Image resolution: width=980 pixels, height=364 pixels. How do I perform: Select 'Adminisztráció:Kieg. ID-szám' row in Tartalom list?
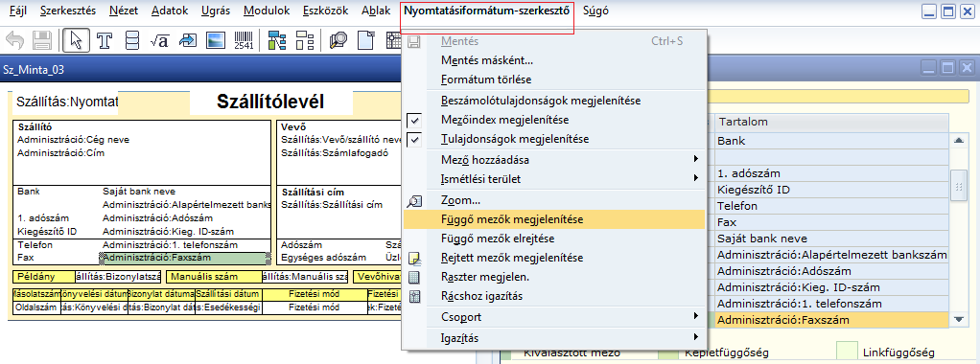[831, 287]
